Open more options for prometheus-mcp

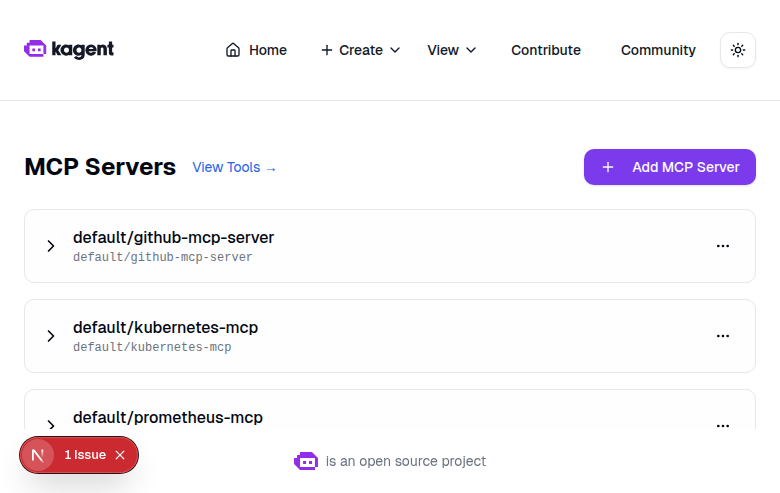pos(723,425)
